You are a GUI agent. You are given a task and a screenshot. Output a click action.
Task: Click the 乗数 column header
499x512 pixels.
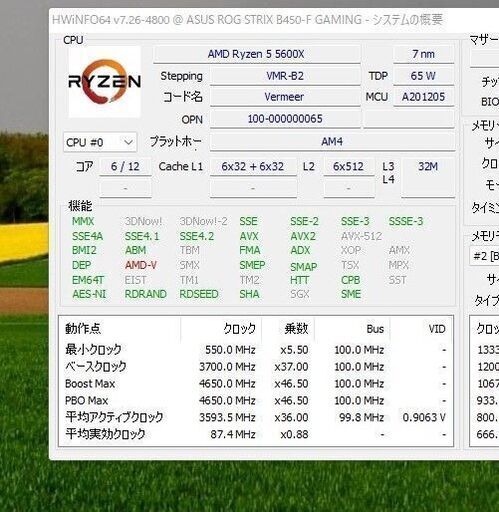296,329
